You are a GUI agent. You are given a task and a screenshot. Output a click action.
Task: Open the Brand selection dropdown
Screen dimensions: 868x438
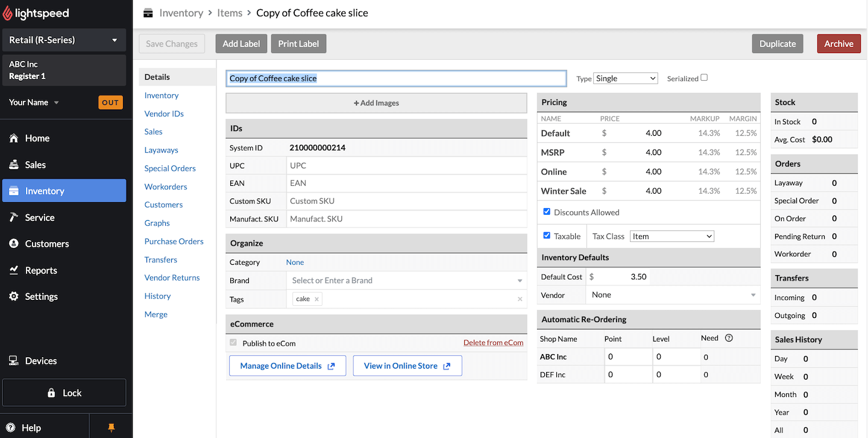click(407, 281)
